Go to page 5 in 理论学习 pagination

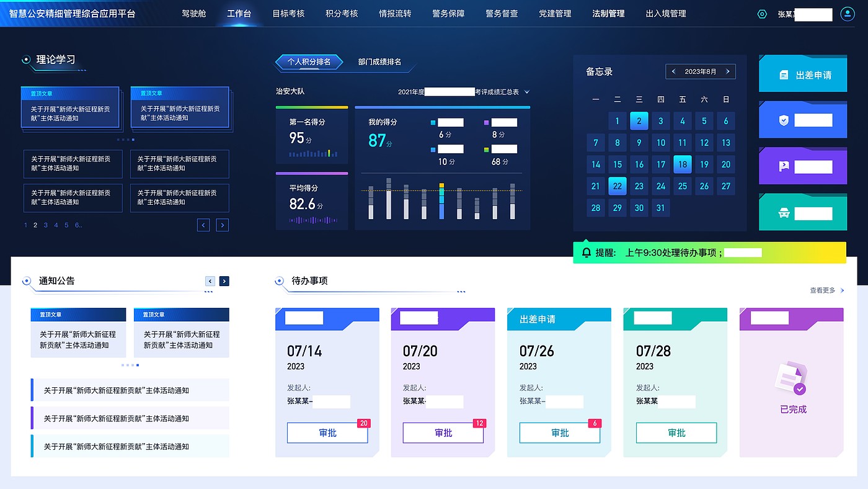coord(66,225)
